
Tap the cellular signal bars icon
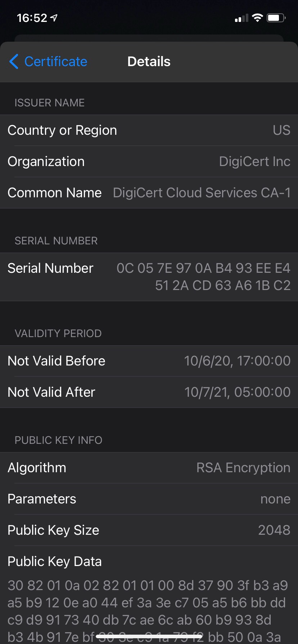coord(241,18)
